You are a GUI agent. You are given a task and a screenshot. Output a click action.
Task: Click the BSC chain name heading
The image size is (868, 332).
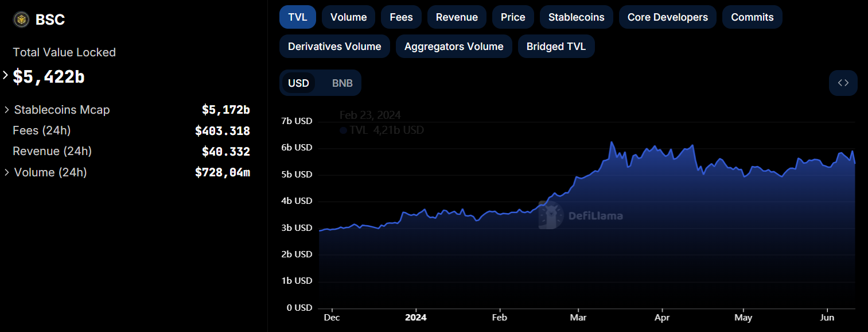(50, 20)
